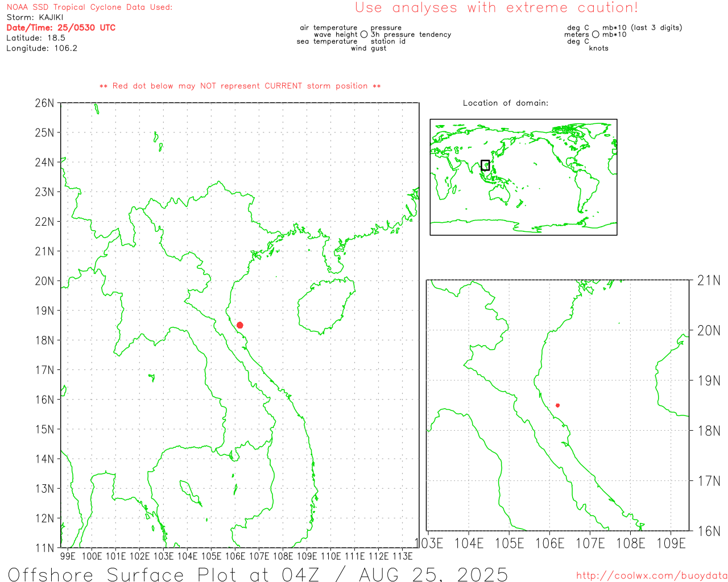
Task: Click the red dot position warning text
Action: 240,86
